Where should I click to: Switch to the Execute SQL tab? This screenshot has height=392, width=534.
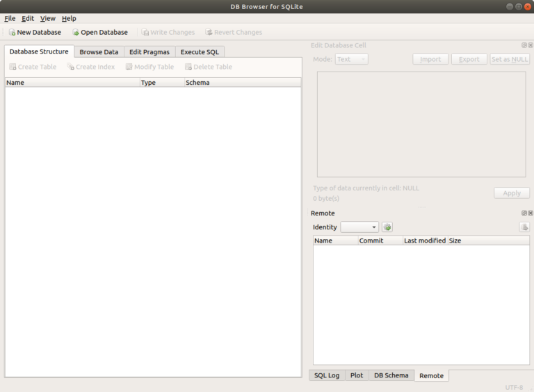pyautogui.click(x=200, y=52)
